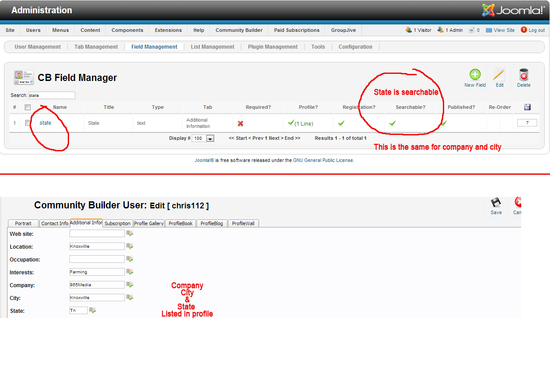This screenshot has width=550, height=392.
Task: Open the Display # dropdown showing 100
Action: (x=204, y=138)
